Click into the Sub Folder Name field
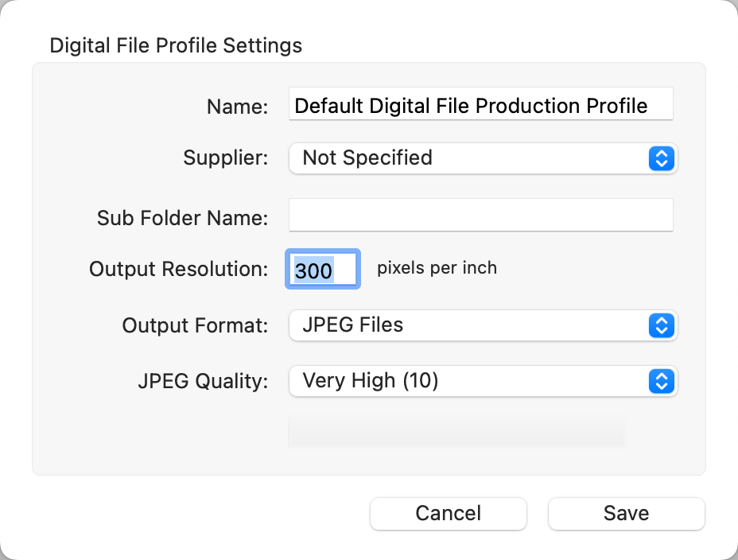Viewport: 738px width, 560px height. pyautogui.click(x=480, y=216)
